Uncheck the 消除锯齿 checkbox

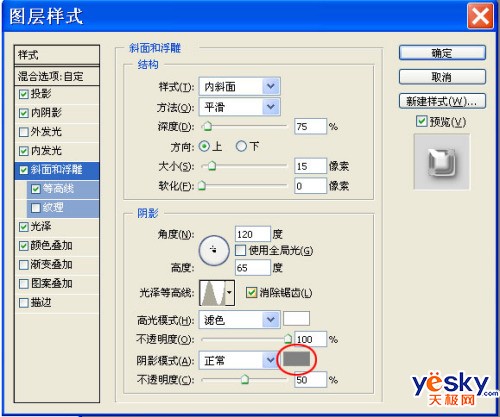click(x=251, y=293)
